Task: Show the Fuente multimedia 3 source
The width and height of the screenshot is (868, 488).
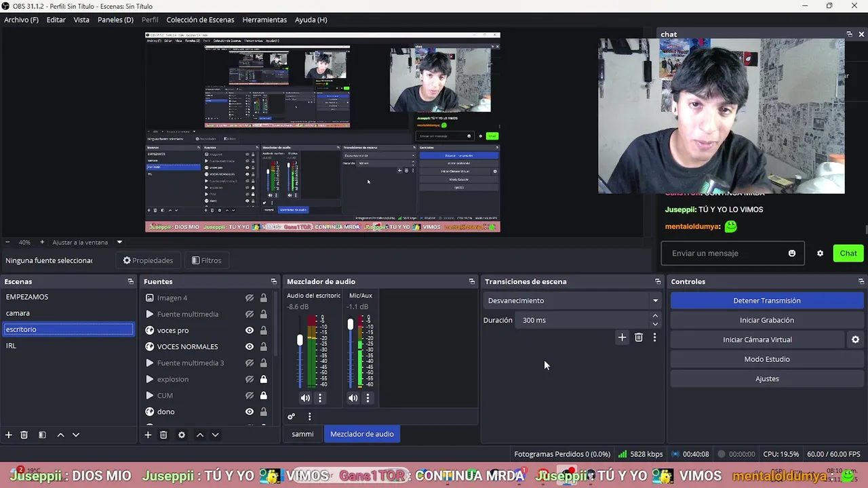Action: (250, 363)
